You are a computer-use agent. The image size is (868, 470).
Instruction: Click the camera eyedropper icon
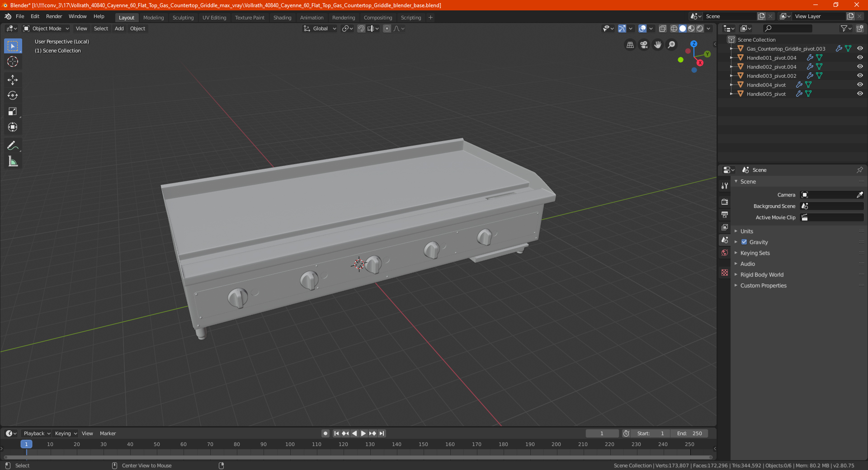[x=859, y=195]
